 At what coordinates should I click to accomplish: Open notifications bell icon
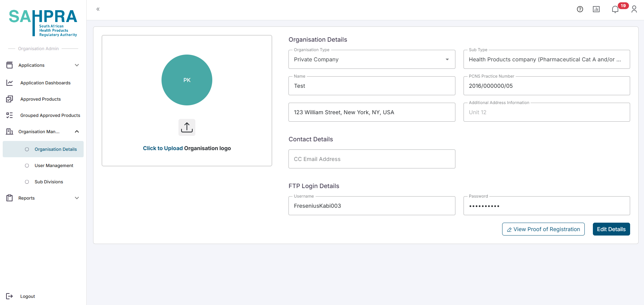(x=615, y=9)
